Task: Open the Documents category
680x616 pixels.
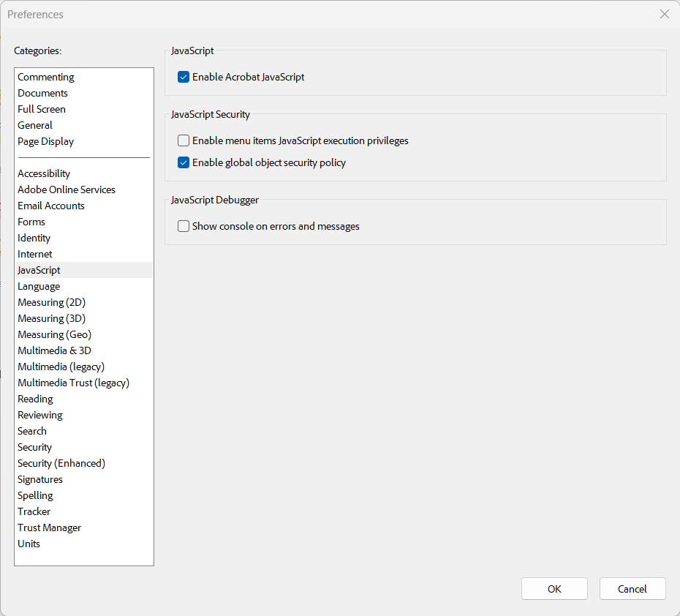Action: coord(42,93)
